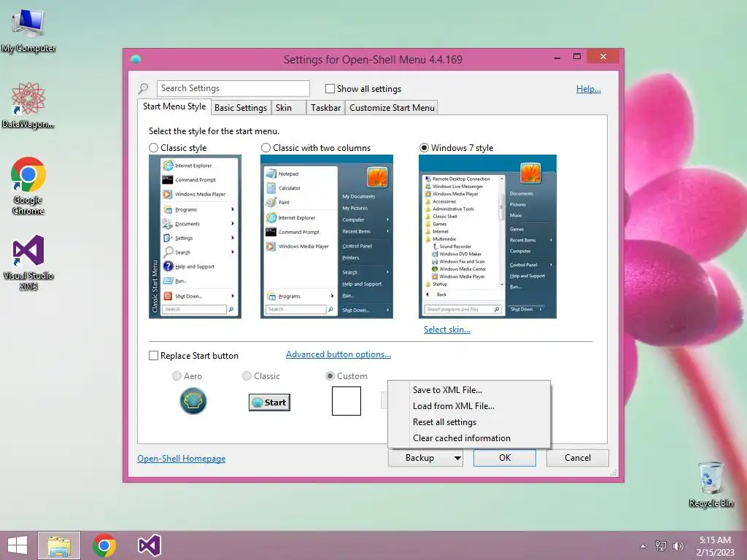Click the Windows 7 style preview image

coord(487,237)
